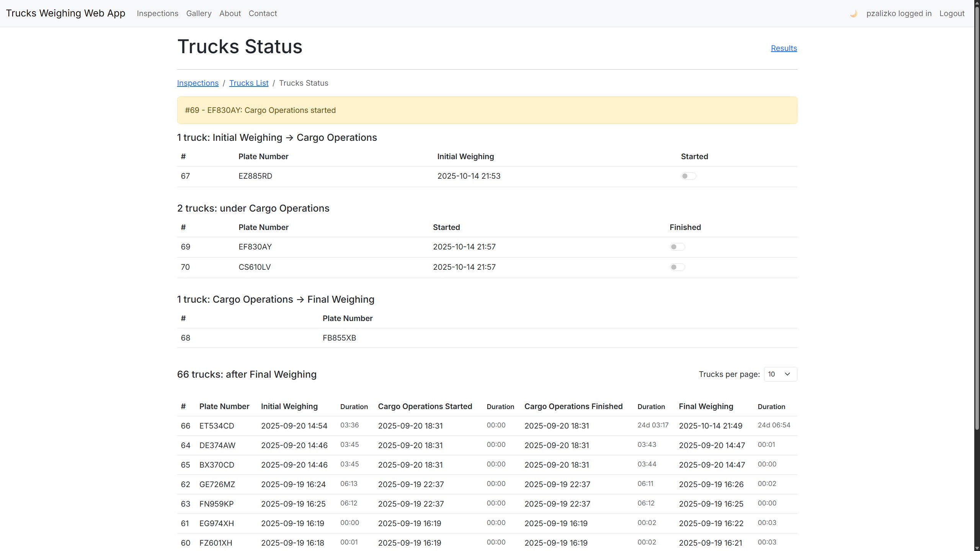Click plate number ET534CD row
The width and height of the screenshot is (980, 551).
tap(217, 426)
